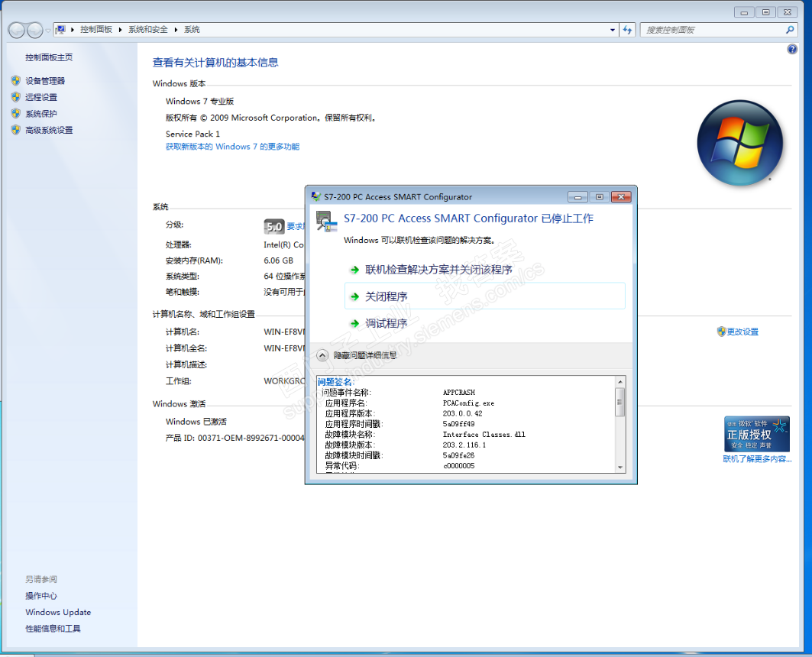Open 性能信息和工具 link
The height and width of the screenshot is (657, 812).
pos(53,629)
